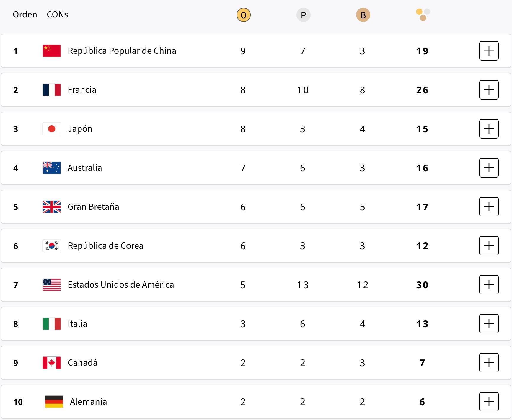Expand the Estados Unidos de América row
512x420 pixels.
(x=489, y=285)
